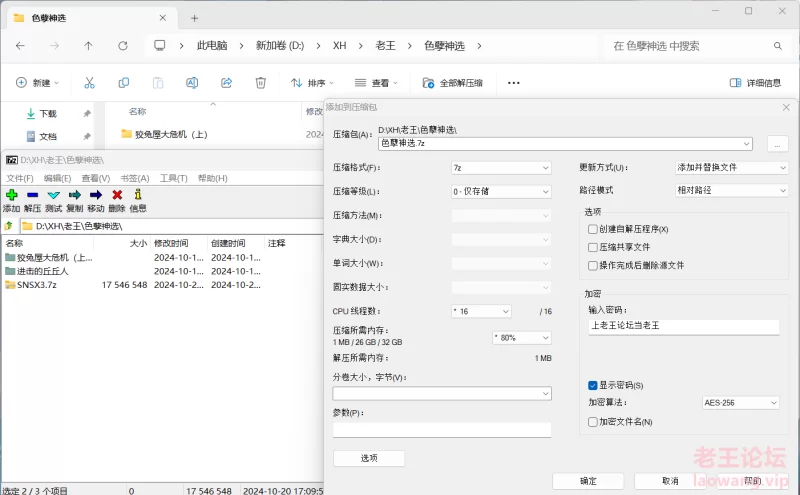Click the 取消 button in dialog
The image size is (800, 495).
pyautogui.click(x=670, y=481)
